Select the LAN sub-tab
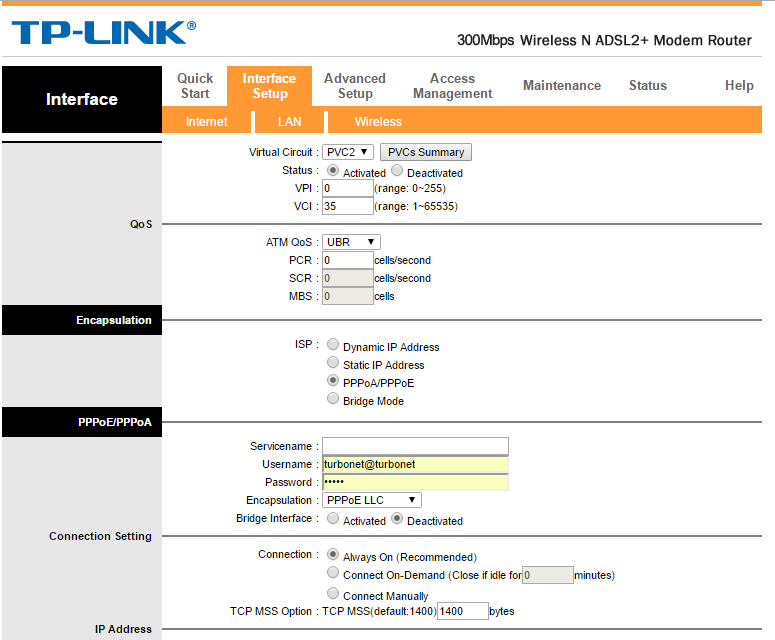The height and width of the screenshot is (640, 775). tap(289, 122)
